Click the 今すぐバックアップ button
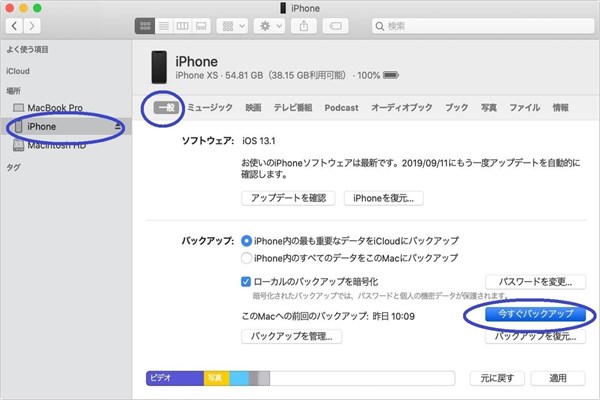 coord(535,314)
